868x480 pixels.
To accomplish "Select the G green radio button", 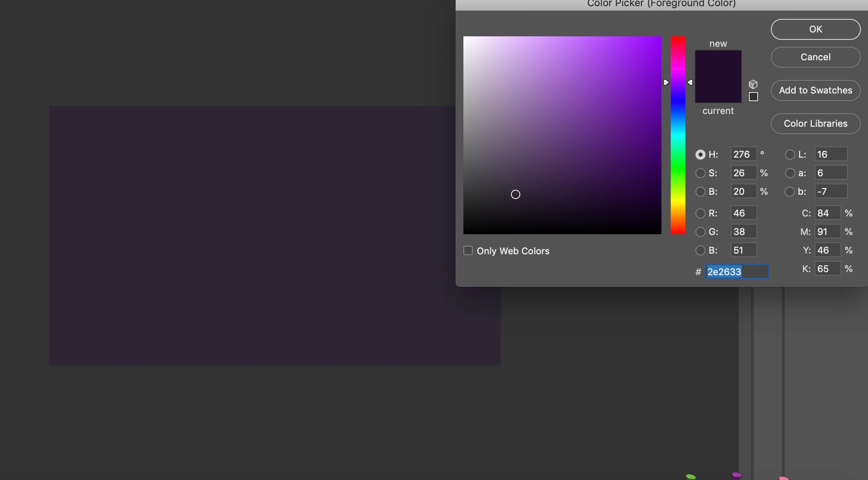I will [x=700, y=232].
